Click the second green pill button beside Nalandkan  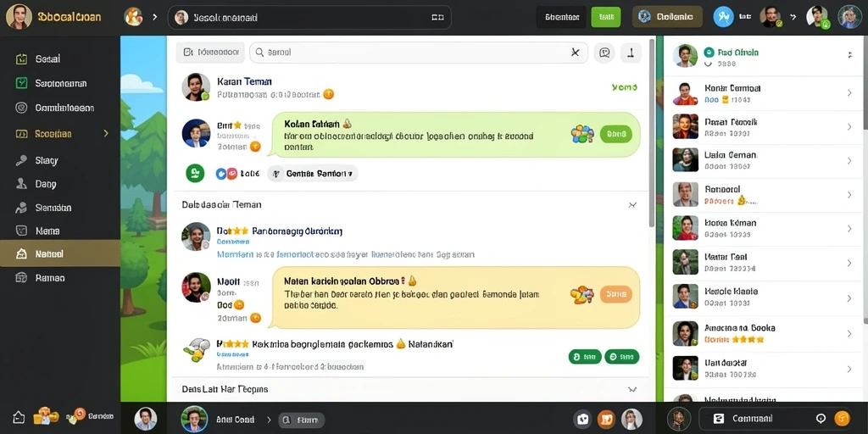[x=621, y=357]
